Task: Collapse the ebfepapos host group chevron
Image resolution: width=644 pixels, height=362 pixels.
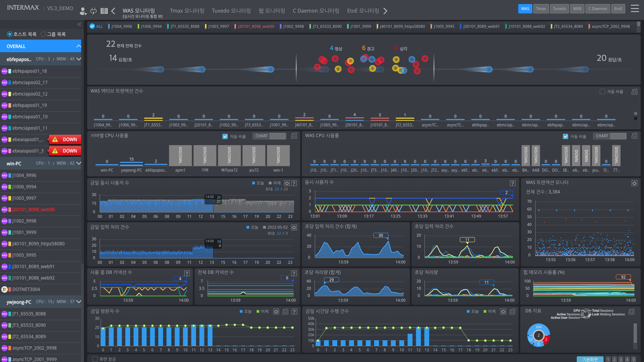Action: (79, 59)
